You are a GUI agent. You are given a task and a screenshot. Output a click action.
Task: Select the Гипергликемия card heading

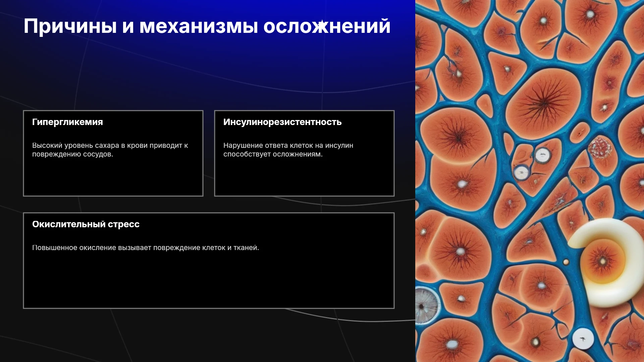pyautogui.click(x=67, y=122)
